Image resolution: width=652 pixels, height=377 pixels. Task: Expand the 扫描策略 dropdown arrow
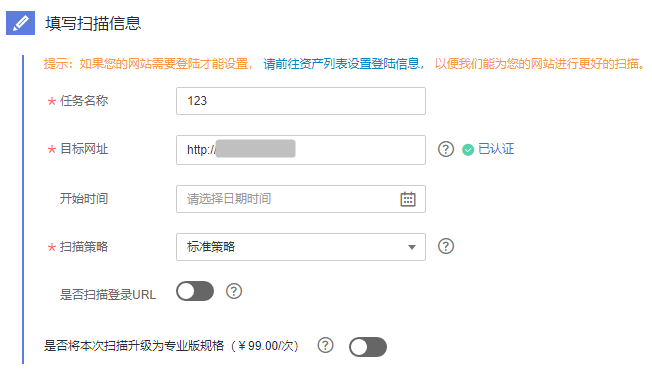(412, 247)
